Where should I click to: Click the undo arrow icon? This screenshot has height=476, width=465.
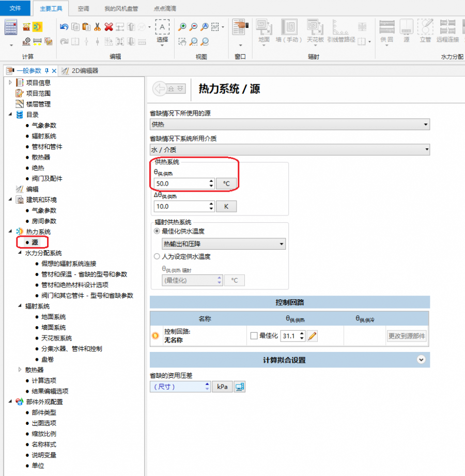coord(64,27)
